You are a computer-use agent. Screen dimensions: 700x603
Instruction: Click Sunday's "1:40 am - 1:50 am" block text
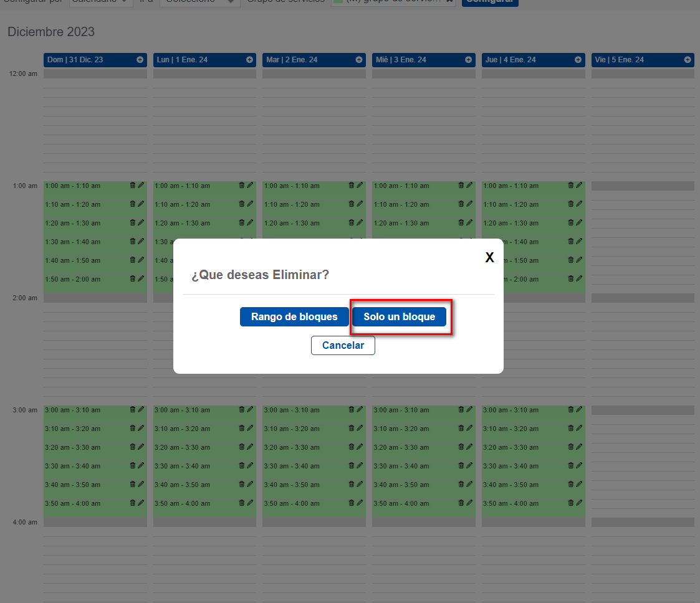tap(73, 261)
